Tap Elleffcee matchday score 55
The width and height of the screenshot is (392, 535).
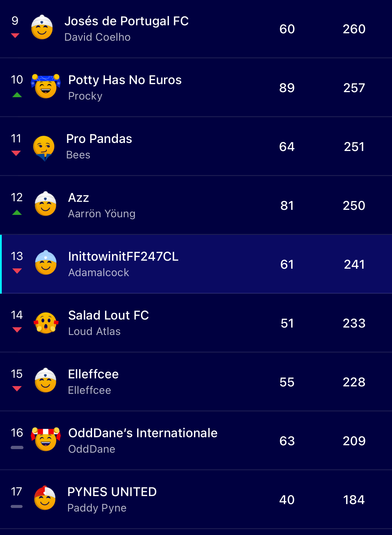click(x=287, y=382)
